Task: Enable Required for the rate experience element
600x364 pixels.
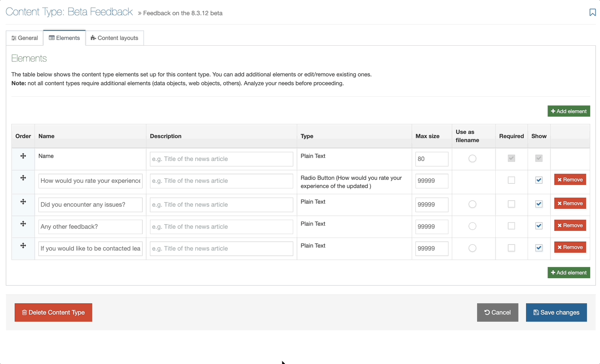Action: [511, 180]
